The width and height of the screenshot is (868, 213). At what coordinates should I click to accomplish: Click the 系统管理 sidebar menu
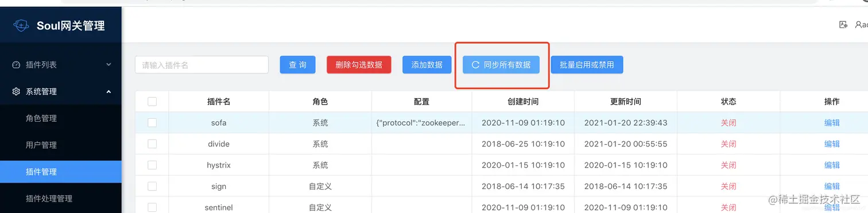(61, 92)
